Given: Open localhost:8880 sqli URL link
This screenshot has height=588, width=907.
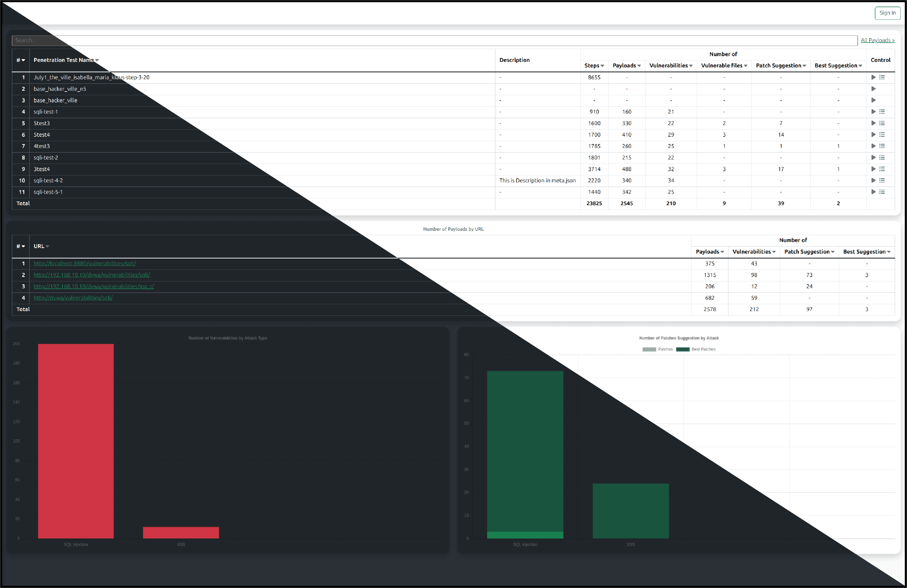Looking at the screenshot, I should (85, 263).
